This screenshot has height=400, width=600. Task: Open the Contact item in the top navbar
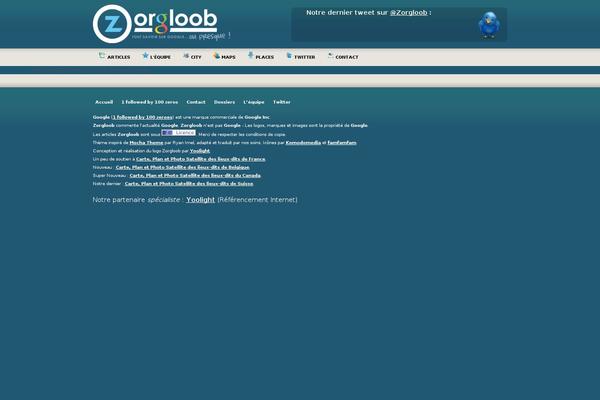point(347,57)
